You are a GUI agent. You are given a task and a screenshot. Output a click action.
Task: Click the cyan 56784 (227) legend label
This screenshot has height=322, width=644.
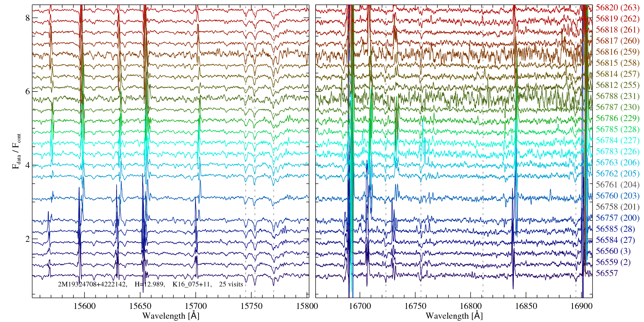pyautogui.click(x=617, y=141)
